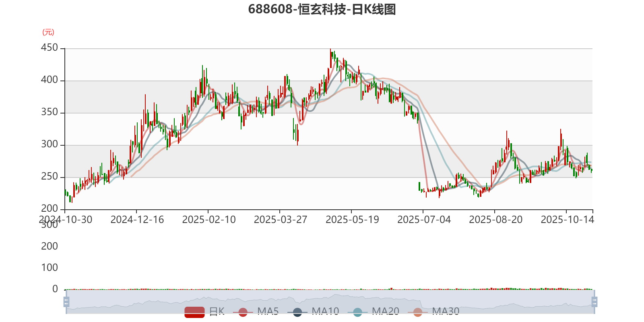644x322 pixels.
Task: Click the right handle of the zoom slider
Action: point(594,301)
